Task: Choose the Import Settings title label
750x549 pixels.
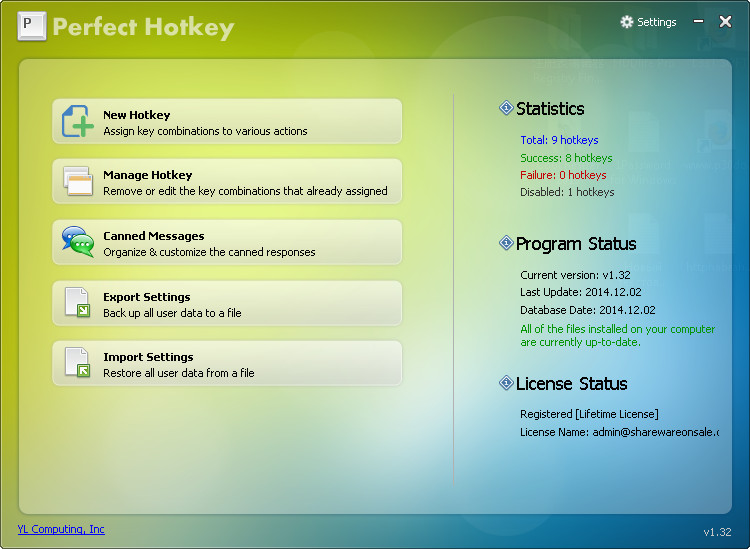Action: [148, 357]
